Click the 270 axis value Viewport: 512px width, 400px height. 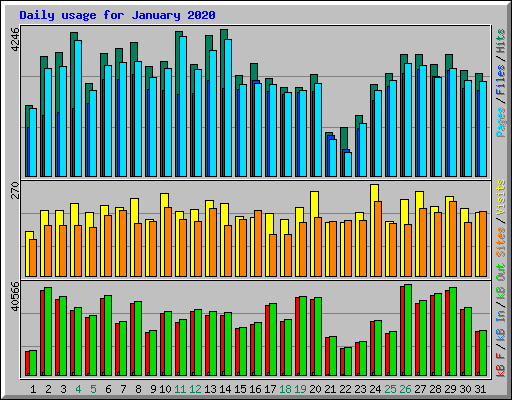pyautogui.click(x=15, y=190)
